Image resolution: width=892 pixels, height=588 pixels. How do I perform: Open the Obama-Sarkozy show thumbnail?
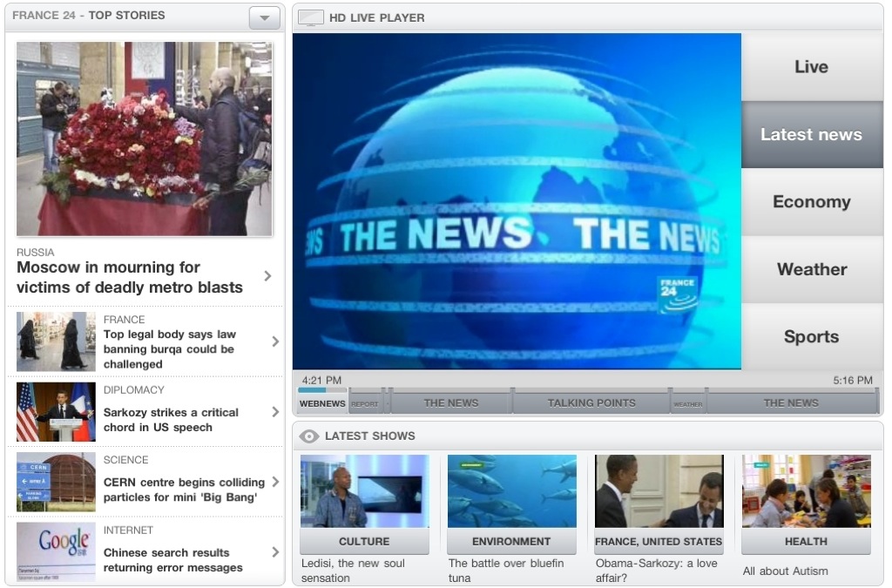point(659,490)
